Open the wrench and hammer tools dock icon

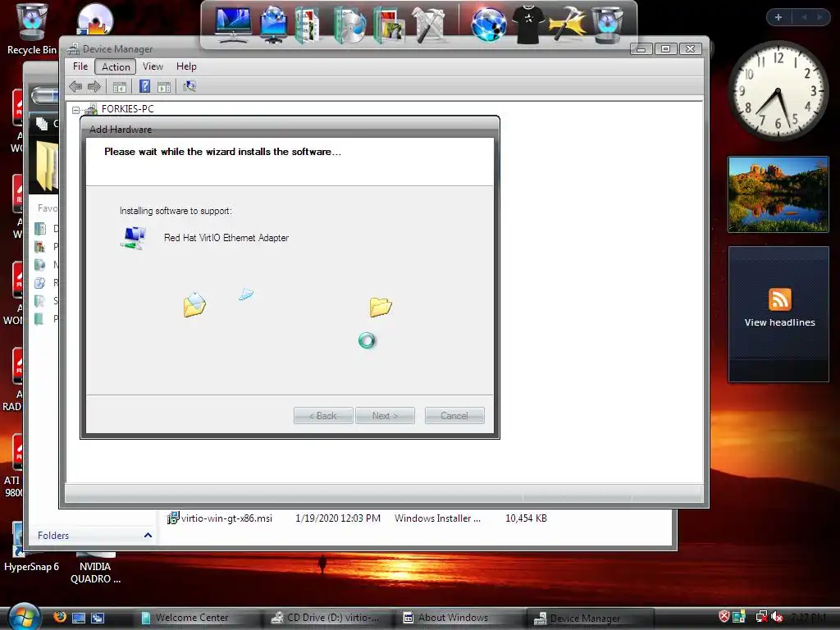pos(430,25)
